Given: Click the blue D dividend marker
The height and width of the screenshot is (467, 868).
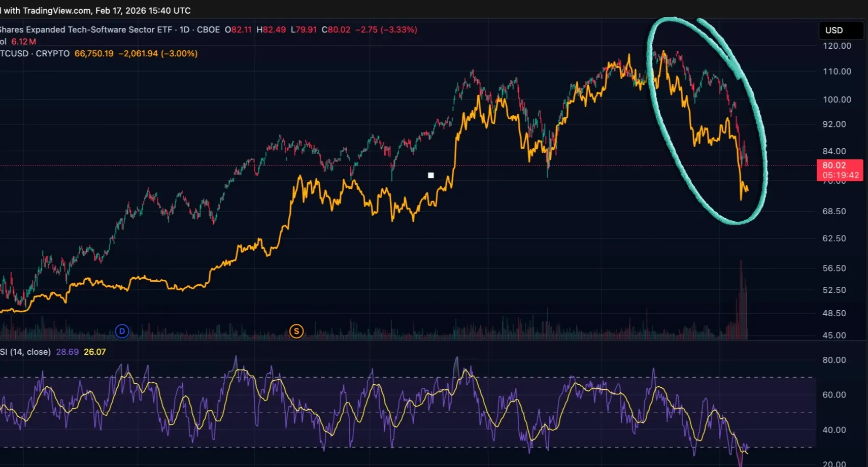Looking at the screenshot, I should point(122,331).
